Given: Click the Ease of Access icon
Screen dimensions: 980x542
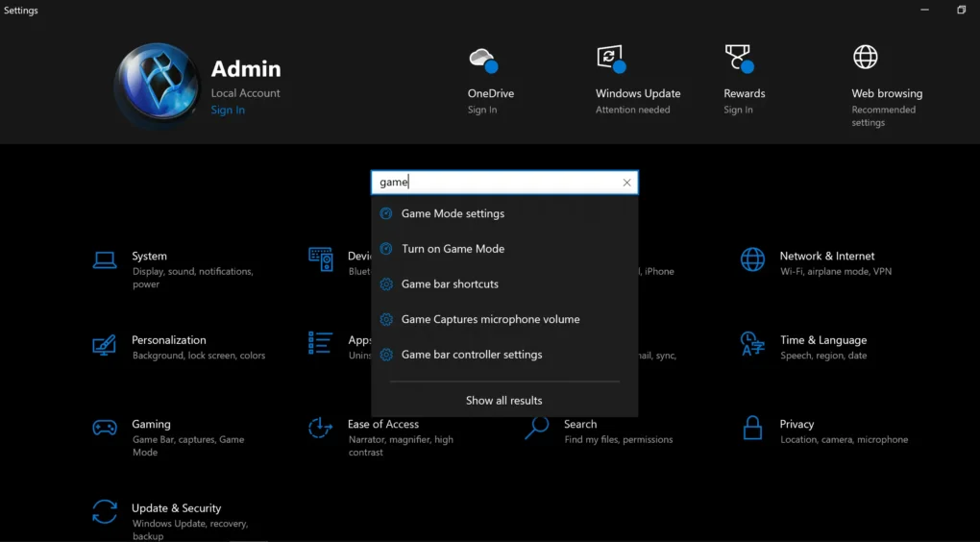Looking at the screenshot, I should point(320,428).
